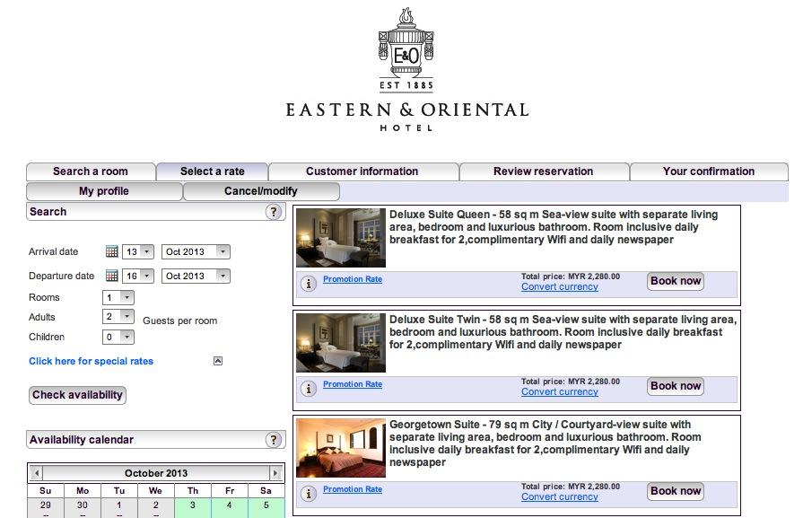The height and width of the screenshot is (518, 812).
Task: Book now the Deluxe Suite Queen
Action: pyautogui.click(x=676, y=281)
